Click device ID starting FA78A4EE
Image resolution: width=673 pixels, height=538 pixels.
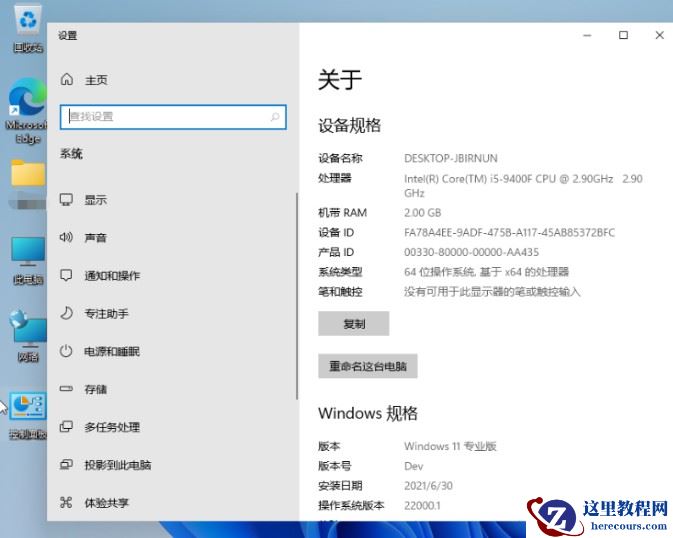click(509, 232)
